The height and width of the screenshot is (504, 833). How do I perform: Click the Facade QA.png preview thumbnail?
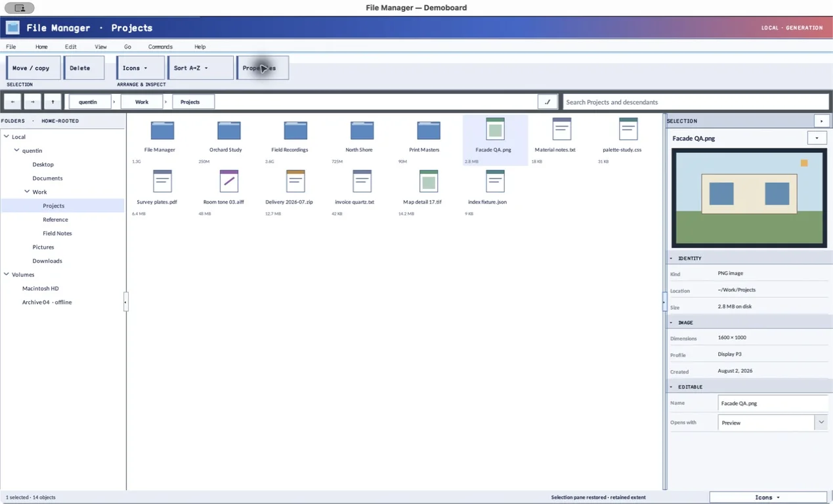click(x=749, y=198)
